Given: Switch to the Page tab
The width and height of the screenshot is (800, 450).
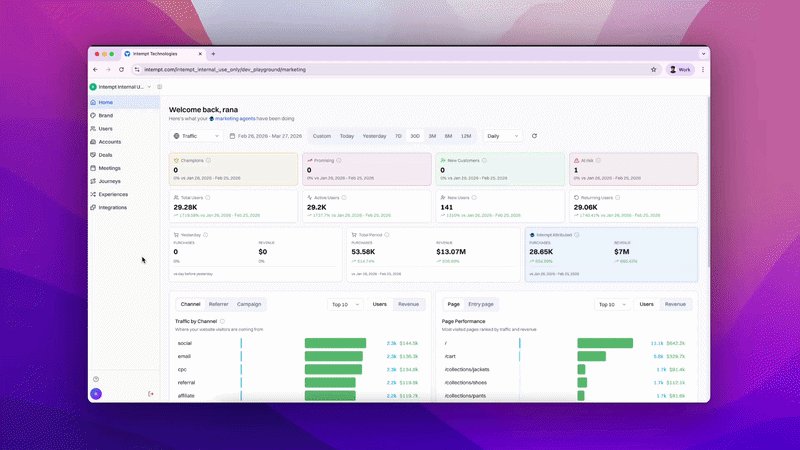Looking at the screenshot, I should click(454, 304).
